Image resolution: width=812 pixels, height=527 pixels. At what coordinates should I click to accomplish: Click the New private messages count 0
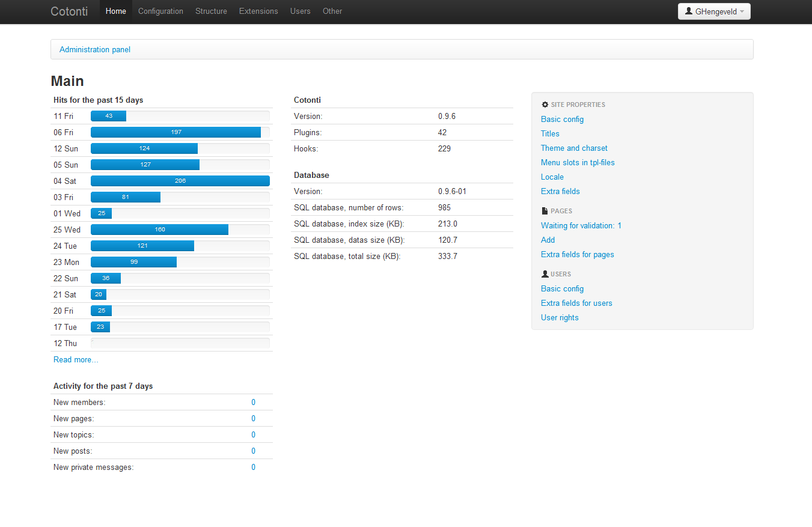[254, 468]
